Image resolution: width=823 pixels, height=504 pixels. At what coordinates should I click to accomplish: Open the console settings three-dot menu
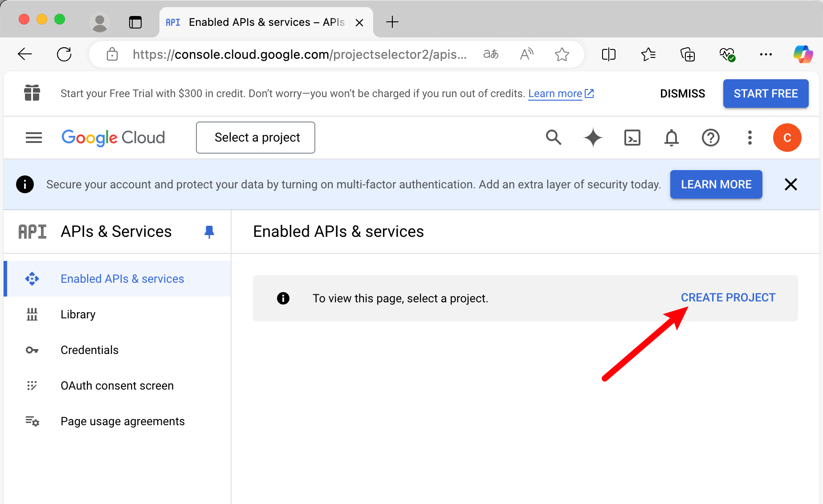tap(750, 138)
